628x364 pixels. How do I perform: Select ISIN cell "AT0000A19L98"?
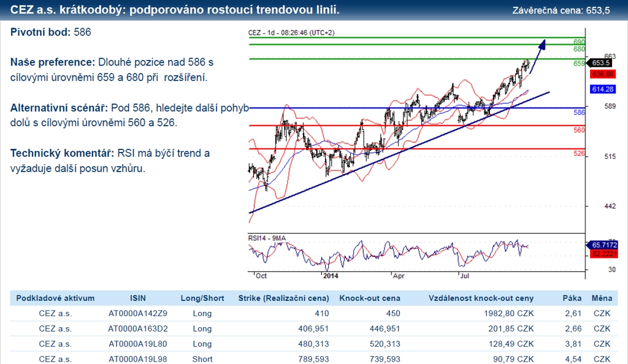point(138,359)
